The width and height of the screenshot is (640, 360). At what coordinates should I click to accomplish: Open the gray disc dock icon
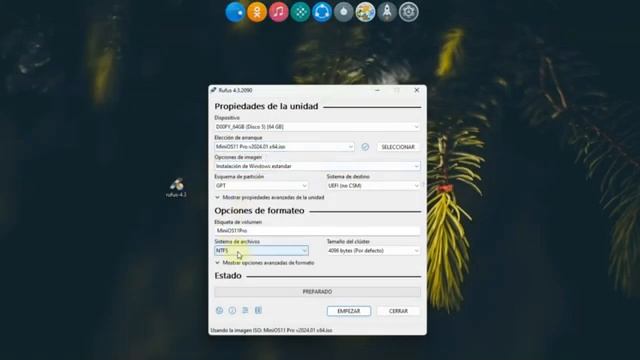pyautogui.click(x=344, y=12)
